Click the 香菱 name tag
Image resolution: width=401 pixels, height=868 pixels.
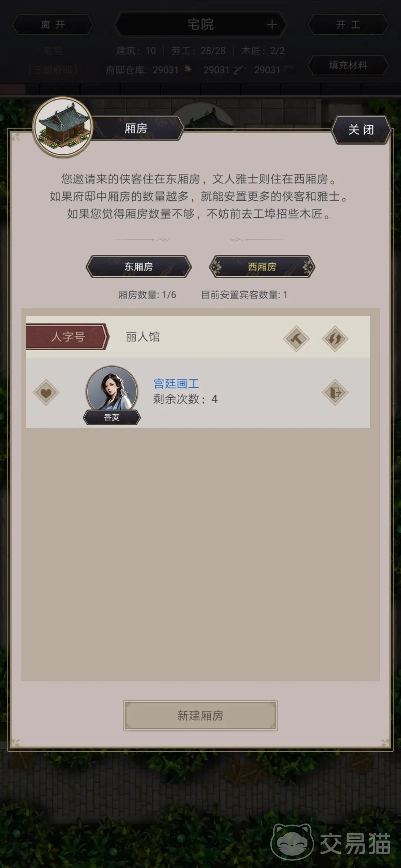pos(112,417)
